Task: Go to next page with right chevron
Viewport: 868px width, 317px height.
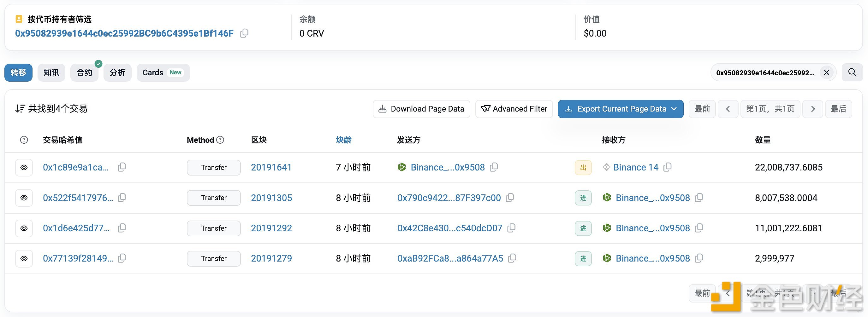Action: 813,109
